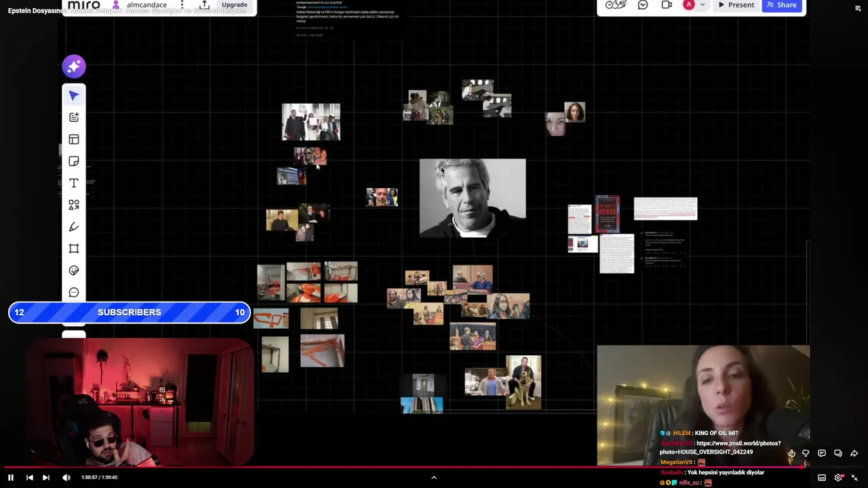Select the Frame tool
Viewport: 868px width, 488px height.
pyautogui.click(x=74, y=249)
